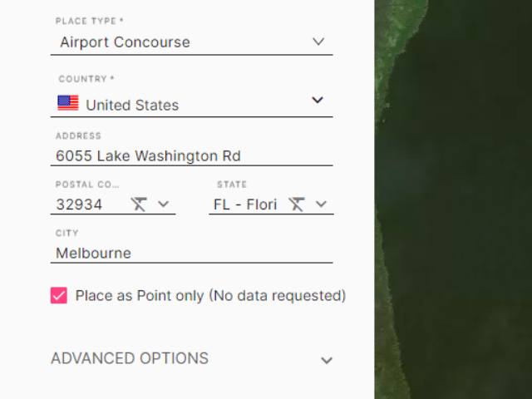
Task: Open the FL - Flori state dropdown
Action: 272,204
